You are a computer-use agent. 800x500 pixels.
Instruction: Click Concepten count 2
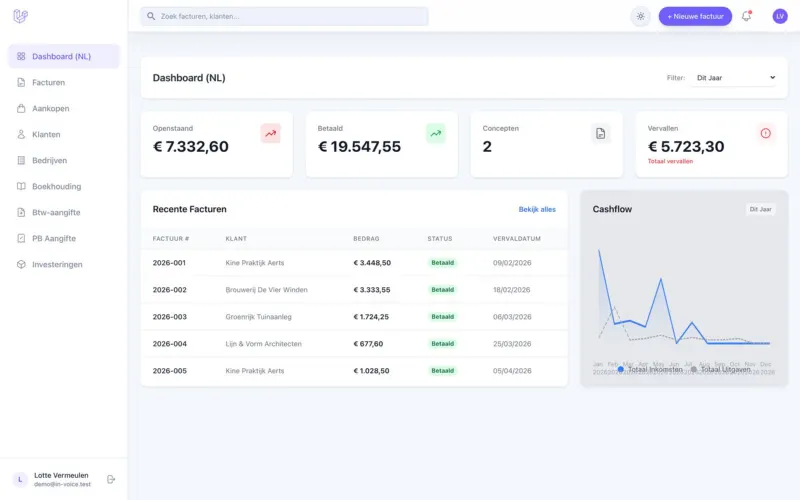coord(487,147)
